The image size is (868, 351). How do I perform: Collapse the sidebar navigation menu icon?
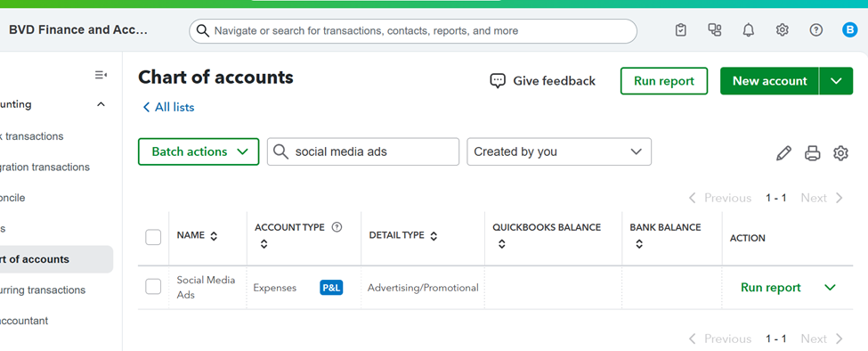click(101, 75)
